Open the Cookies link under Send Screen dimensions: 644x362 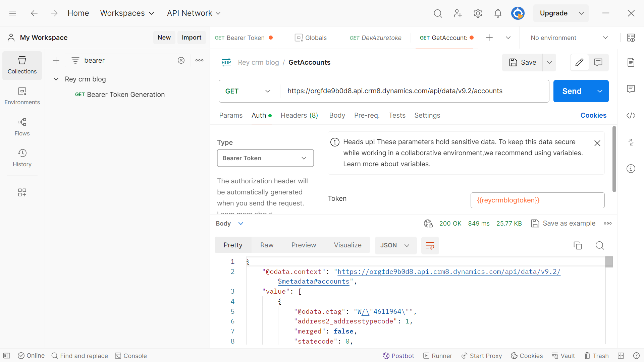[x=593, y=115]
